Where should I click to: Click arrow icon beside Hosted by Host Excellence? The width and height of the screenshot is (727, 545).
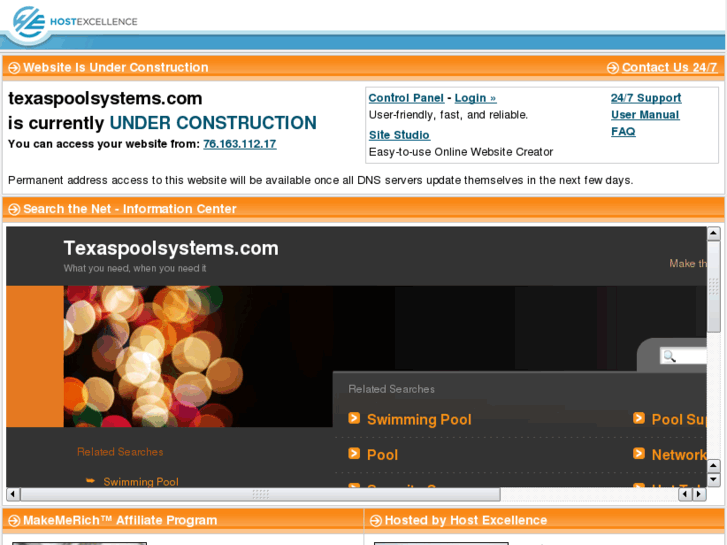(x=376, y=521)
